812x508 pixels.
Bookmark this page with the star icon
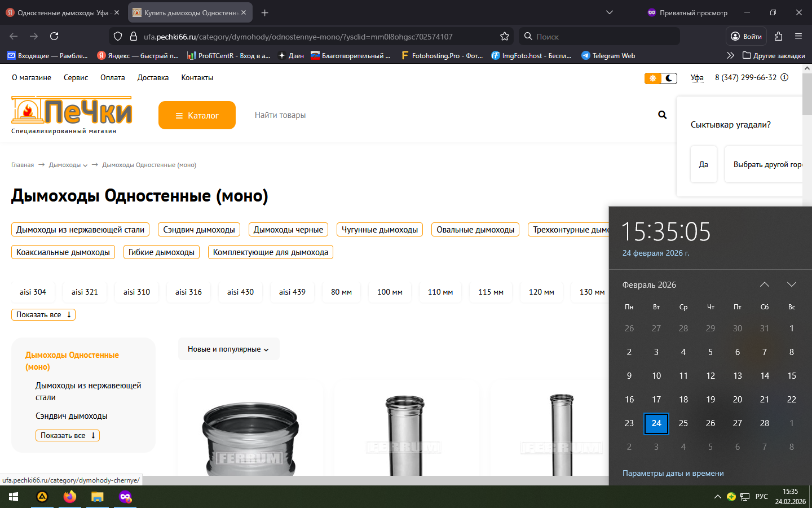coord(505,36)
